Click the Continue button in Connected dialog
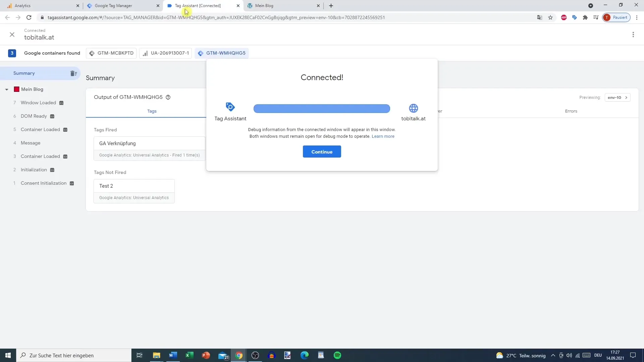Image resolution: width=644 pixels, height=362 pixels. click(322, 152)
